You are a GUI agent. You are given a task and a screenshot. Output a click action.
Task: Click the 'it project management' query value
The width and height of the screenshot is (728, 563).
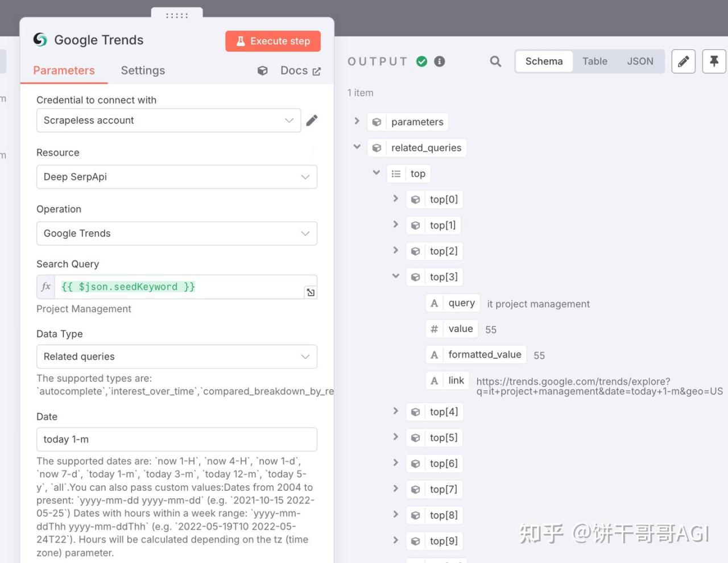coord(538,304)
